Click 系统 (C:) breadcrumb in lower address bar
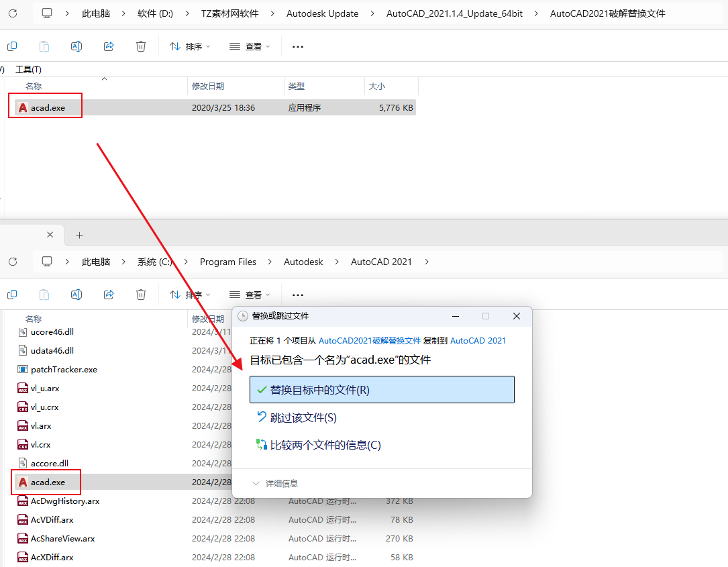 coord(154,262)
